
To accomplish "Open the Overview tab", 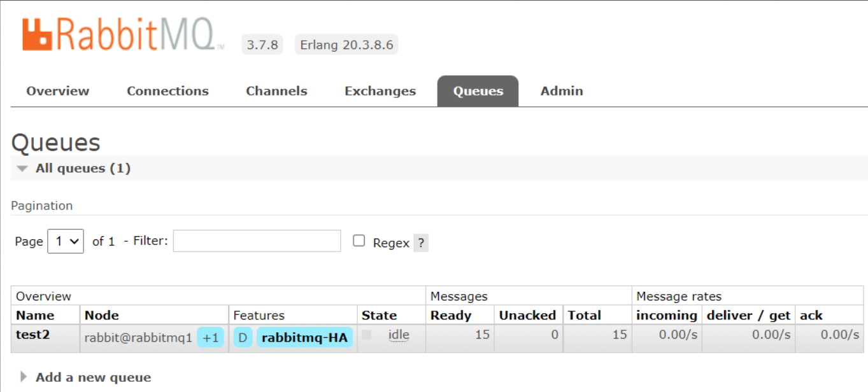I will (x=58, y=91).
